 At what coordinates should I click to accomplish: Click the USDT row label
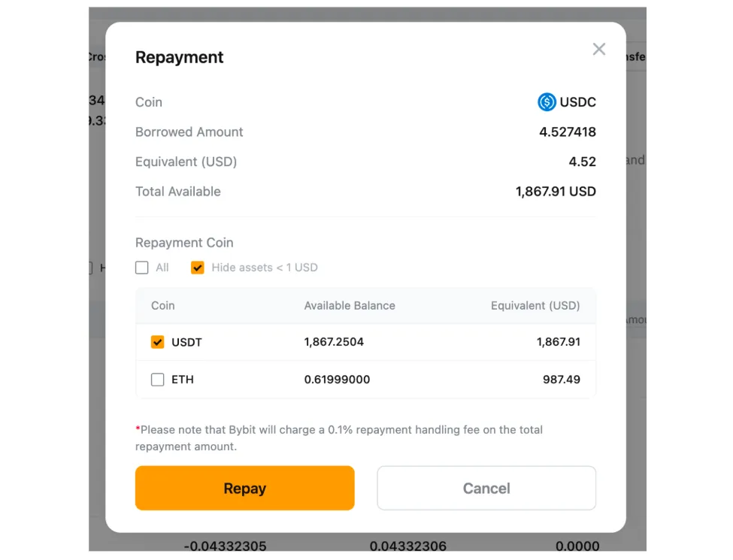[x=186, y=342]
